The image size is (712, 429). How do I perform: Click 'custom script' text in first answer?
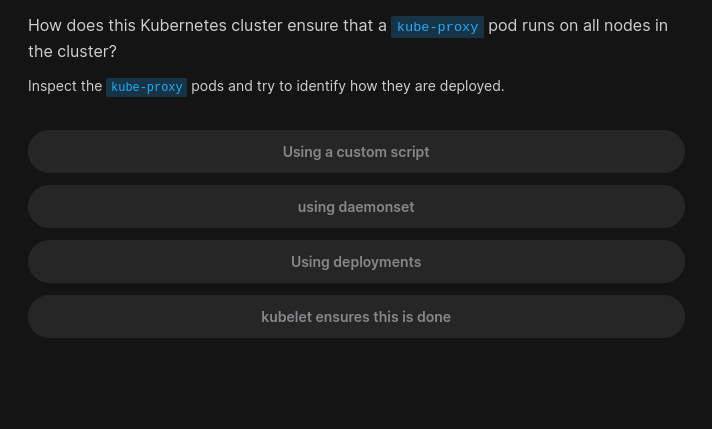coord(383,152)
